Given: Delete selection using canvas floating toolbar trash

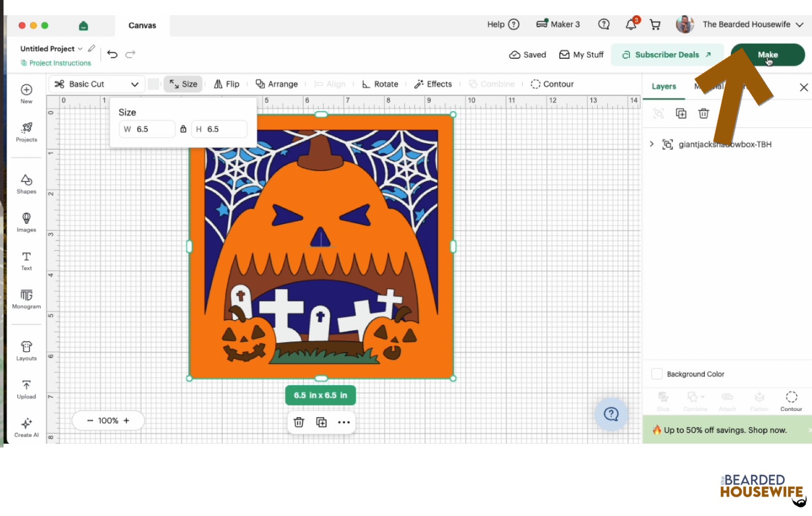Looking at the screenshot, I should click(x=299, y=422).
